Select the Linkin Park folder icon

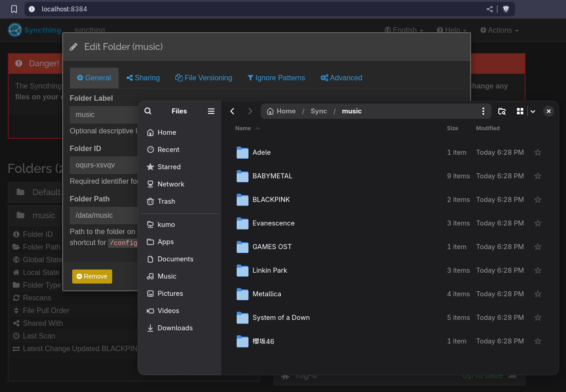(243, 270)
